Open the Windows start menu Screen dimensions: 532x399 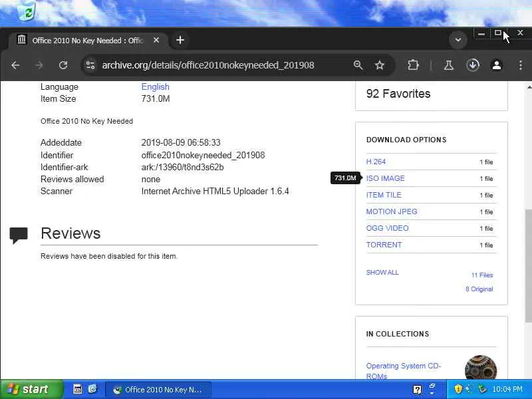31,389
